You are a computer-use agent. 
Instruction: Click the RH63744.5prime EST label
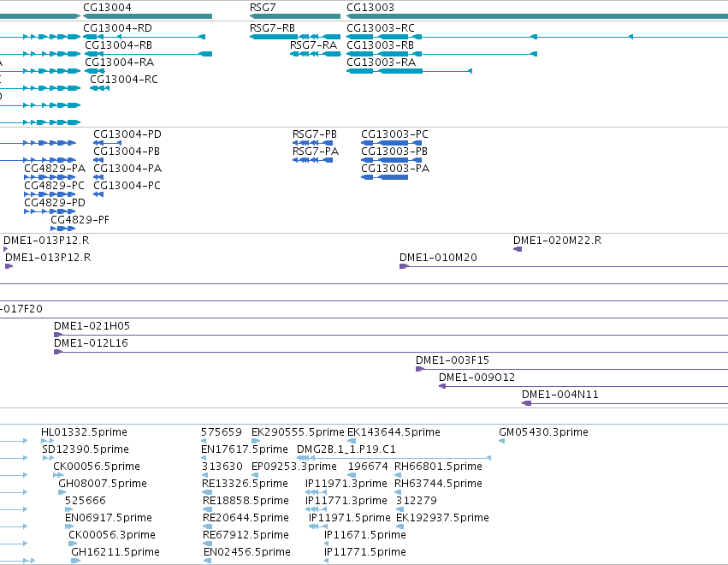point(438,484)
